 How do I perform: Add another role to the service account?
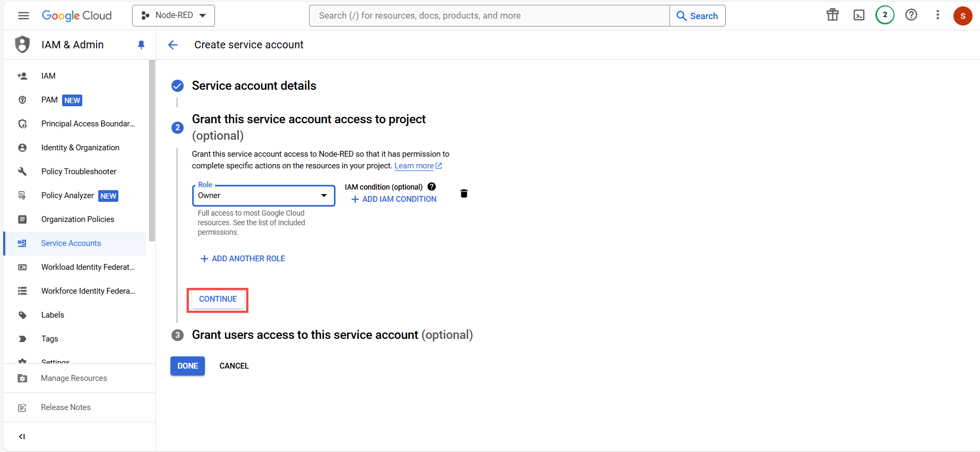pyautogui.click(x=243, y=258)
